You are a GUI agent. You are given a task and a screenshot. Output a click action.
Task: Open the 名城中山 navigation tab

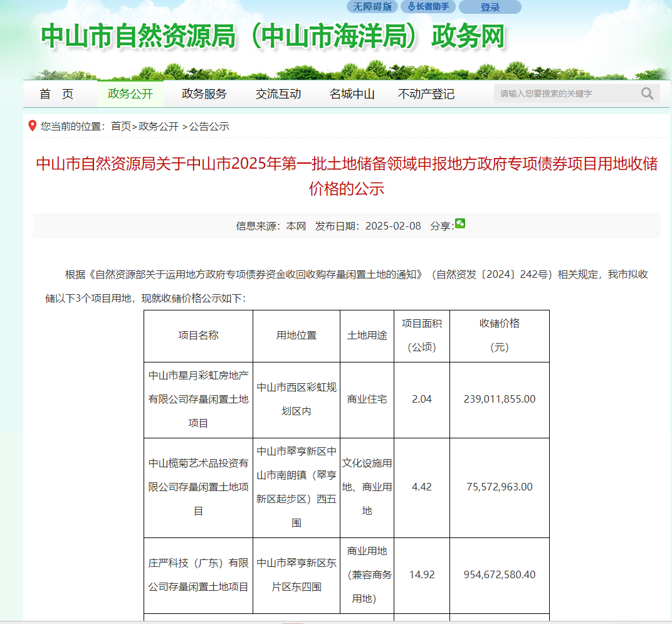[352, 93]
